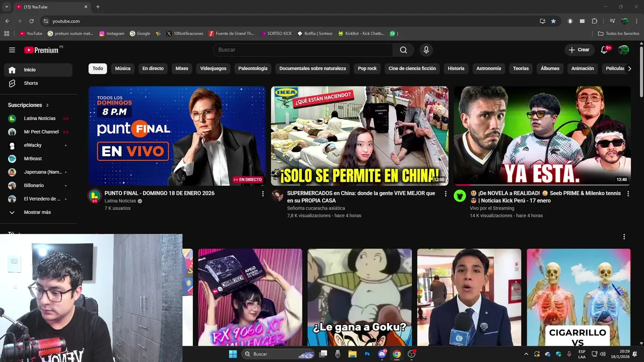Select the Videojuegos category chip

(213, 68)
